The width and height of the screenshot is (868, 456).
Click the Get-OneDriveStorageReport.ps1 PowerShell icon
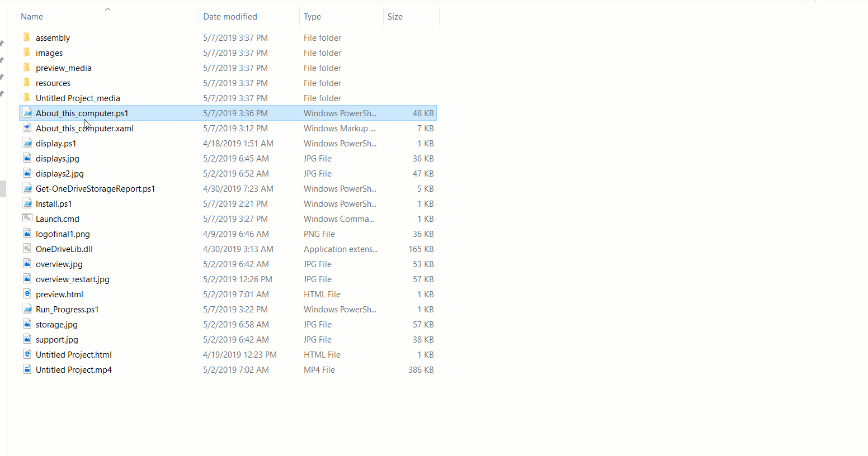pos(27,188)
